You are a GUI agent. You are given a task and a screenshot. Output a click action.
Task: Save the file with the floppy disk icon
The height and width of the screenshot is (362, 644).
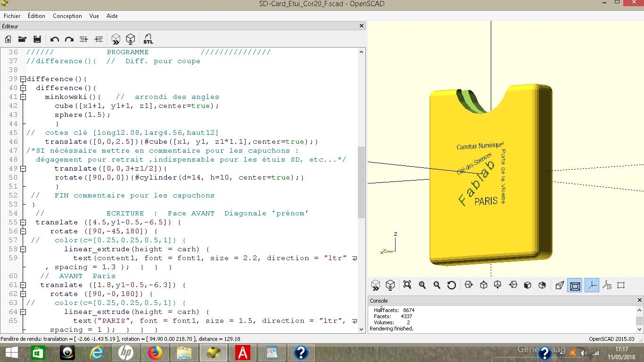coord(37,39)
